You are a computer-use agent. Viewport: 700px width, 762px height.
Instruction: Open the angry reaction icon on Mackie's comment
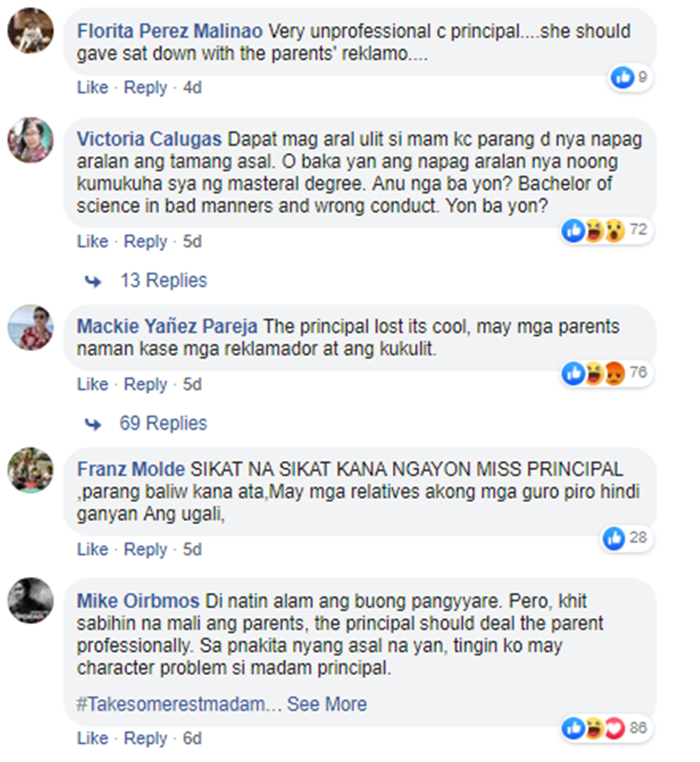(614, 374)
